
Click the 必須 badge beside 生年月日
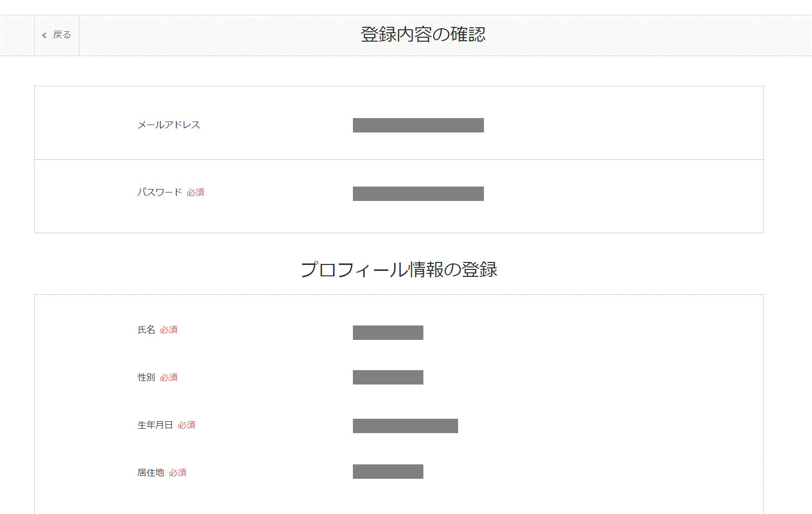[x=187, y=425]
